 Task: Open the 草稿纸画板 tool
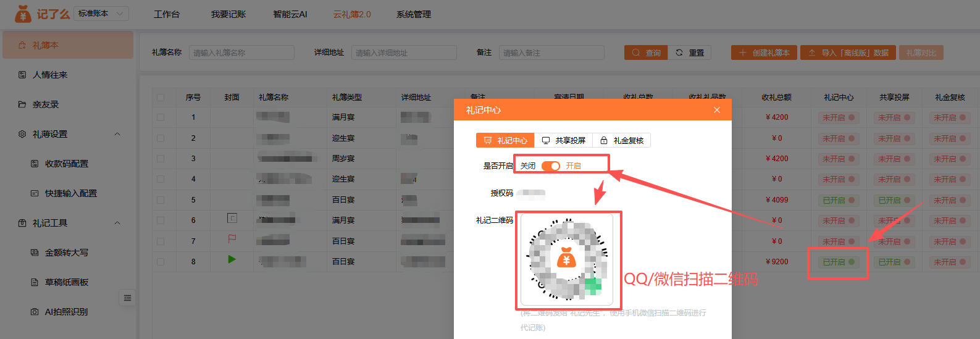coord(68,282)
